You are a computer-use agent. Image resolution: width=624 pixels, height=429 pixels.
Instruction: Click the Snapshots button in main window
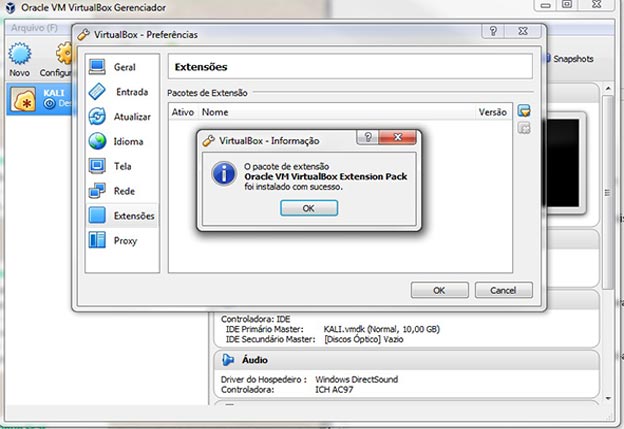pyautogui.click(x=570, y=59)
